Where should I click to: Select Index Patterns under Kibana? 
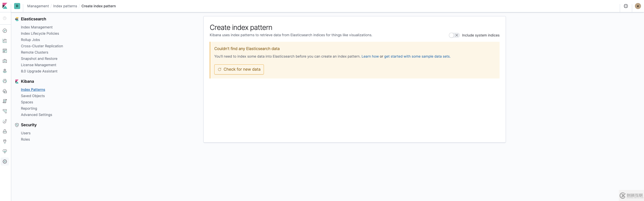click(33, 90)
